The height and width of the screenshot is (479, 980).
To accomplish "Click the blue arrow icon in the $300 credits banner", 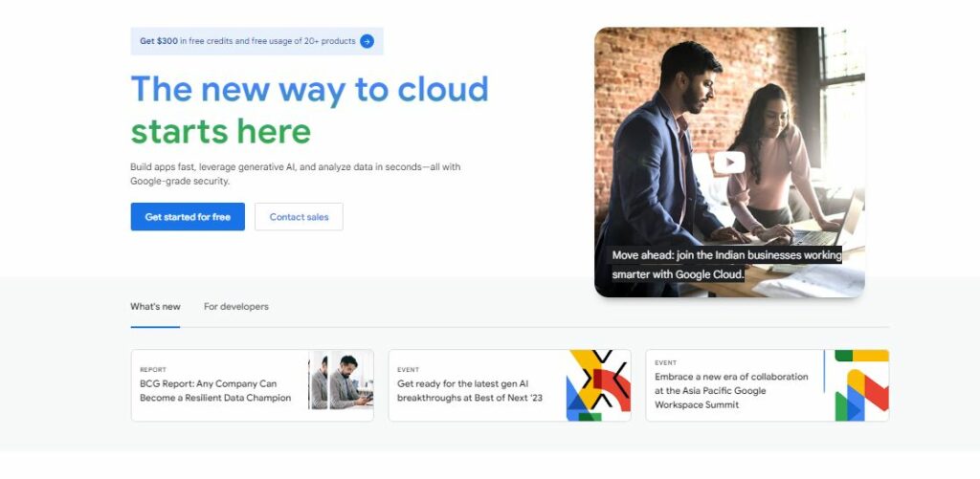I will (x=367, y=41).
